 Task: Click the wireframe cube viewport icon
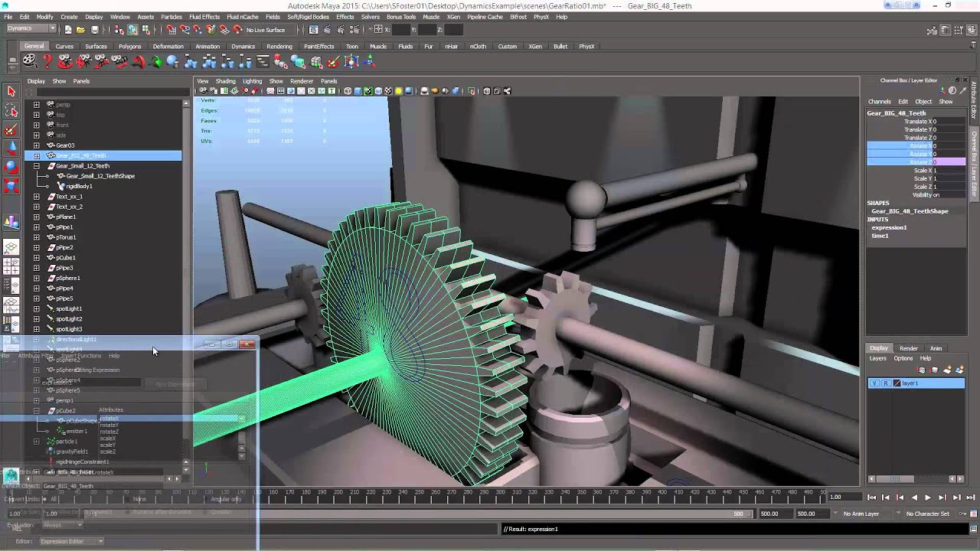coord(348,91)
